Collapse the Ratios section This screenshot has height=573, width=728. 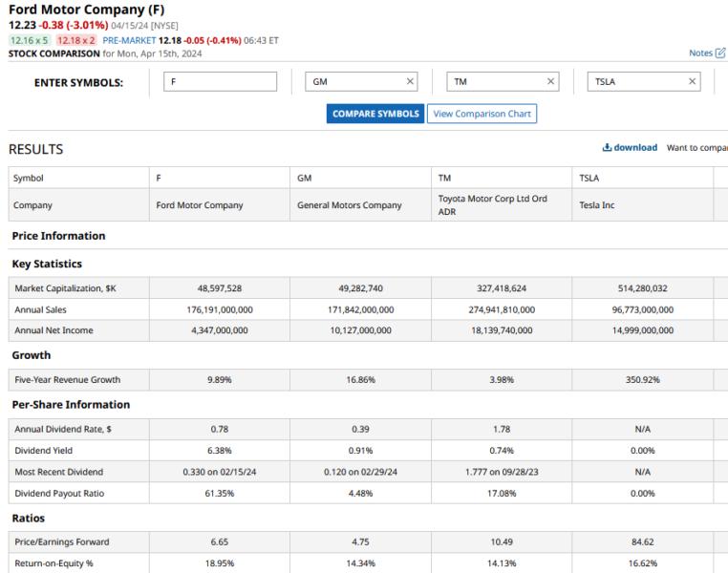tap(28, 519)
